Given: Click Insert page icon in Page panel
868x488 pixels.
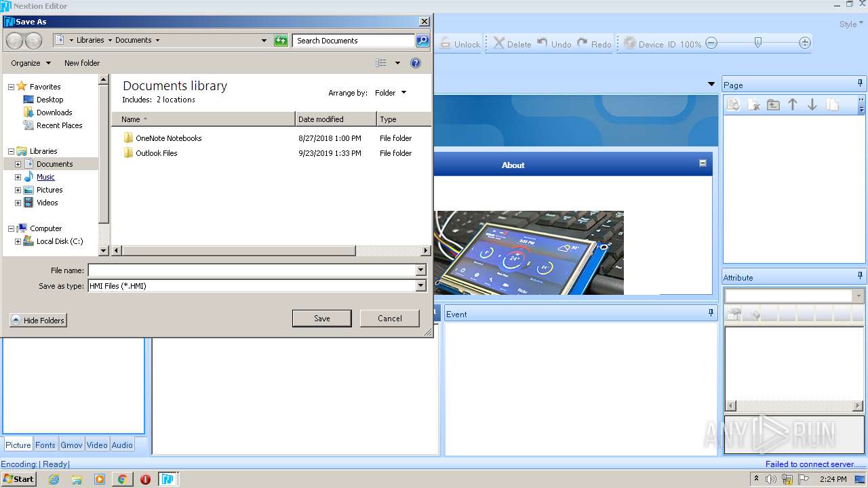Looking at the screenshot, I should (x=773, y=104).
